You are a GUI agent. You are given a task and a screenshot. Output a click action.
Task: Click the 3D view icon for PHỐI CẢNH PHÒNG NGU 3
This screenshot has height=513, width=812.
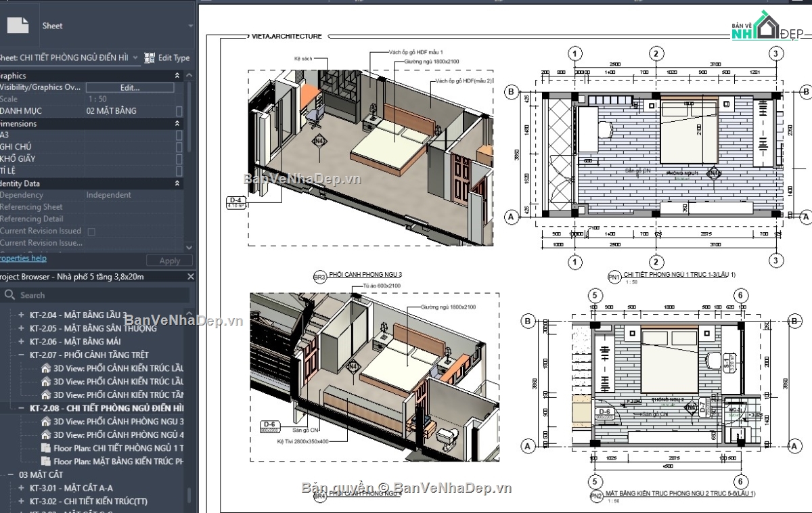(46, 422)
